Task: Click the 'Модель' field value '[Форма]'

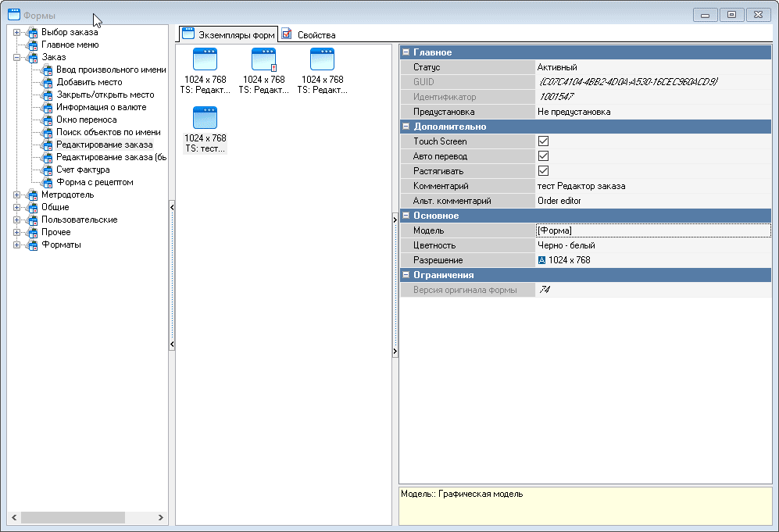Action: coord(555,230)
